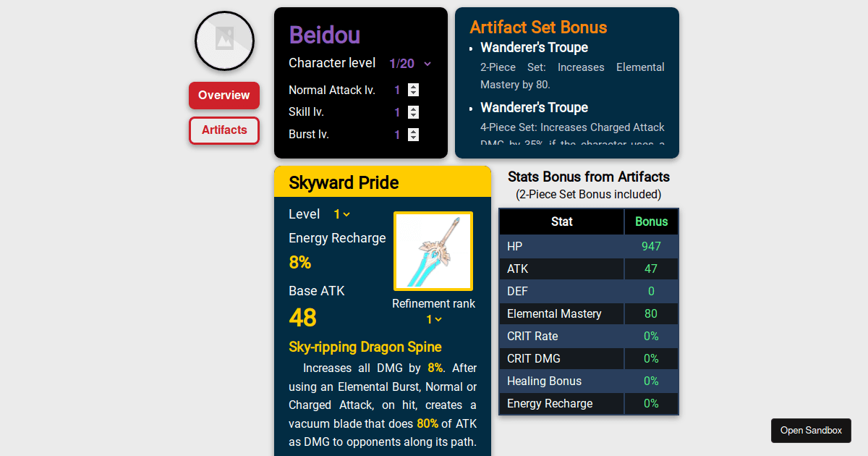Click the Beidou character portrait placeholder
Image resolution: width=868 pixels, height=456 pixels.
224,41
